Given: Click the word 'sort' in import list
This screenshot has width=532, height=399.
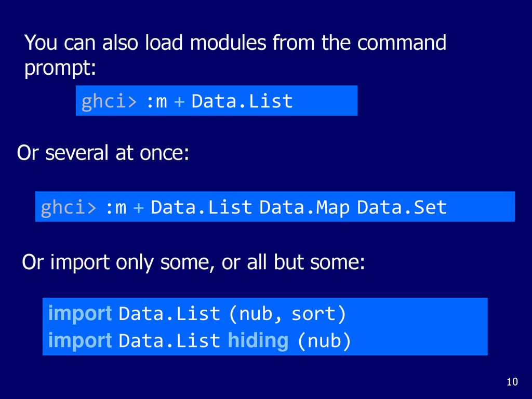Looking at the screenshot, I should click(314, 314).
